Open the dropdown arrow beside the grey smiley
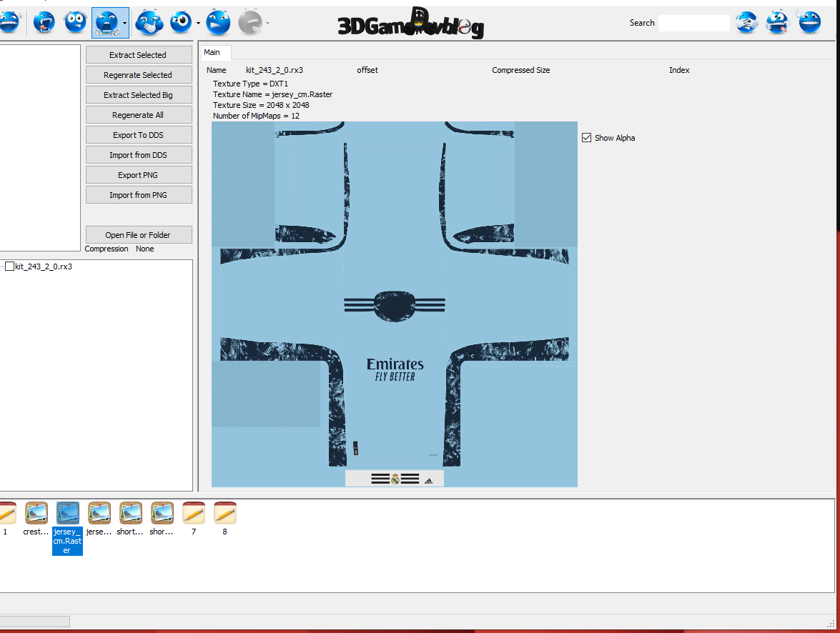This screenshot has height=633, width=840. 267,24
